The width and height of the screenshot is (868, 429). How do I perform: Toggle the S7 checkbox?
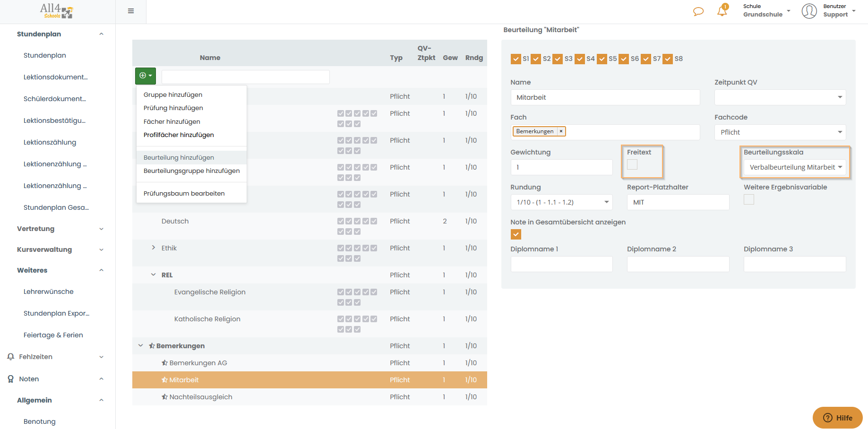coord(646,59)
